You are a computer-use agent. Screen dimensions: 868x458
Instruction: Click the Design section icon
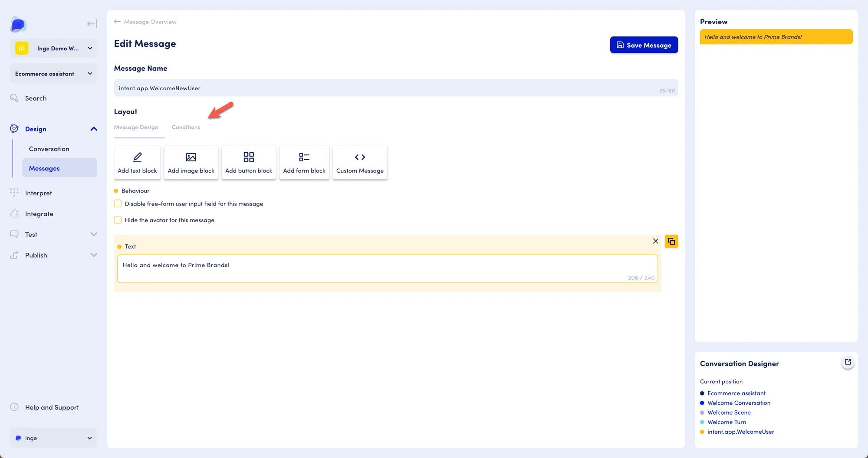(x=14, y=129)
